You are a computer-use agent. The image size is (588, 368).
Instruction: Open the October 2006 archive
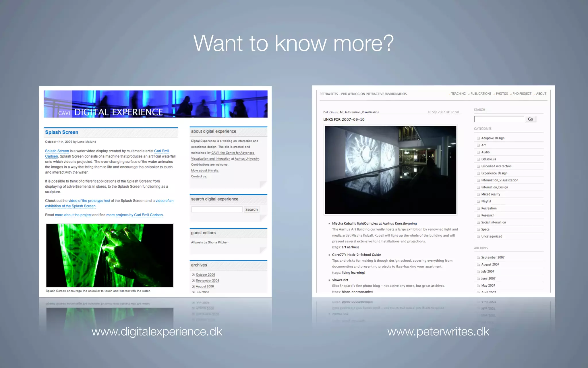click(205, 275)
